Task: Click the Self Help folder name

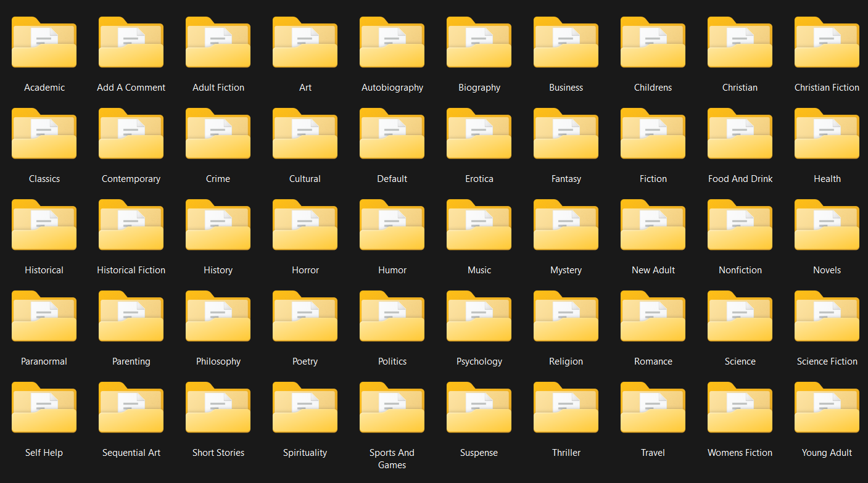Action: [x=44, y=453]
